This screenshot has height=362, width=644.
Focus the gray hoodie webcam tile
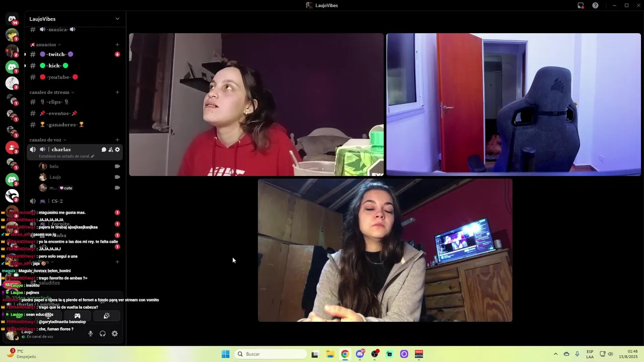(x=385, y=250)
